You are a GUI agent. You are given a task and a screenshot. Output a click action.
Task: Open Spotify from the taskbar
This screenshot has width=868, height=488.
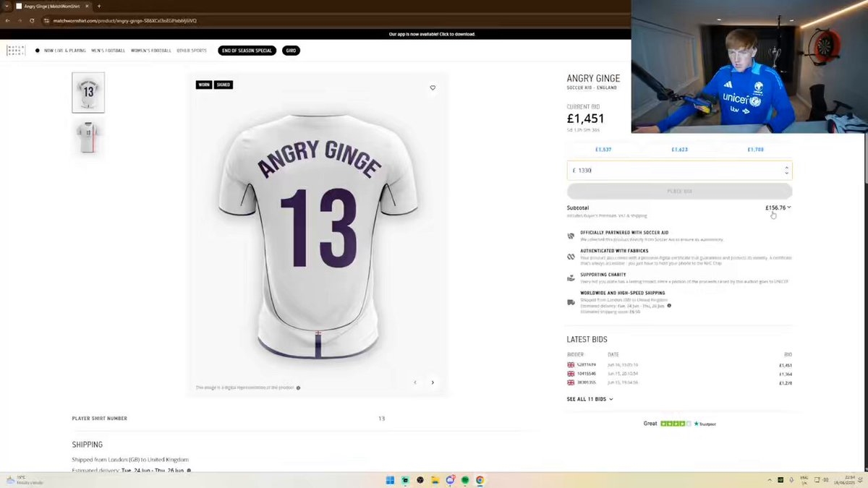coord(465,480)
